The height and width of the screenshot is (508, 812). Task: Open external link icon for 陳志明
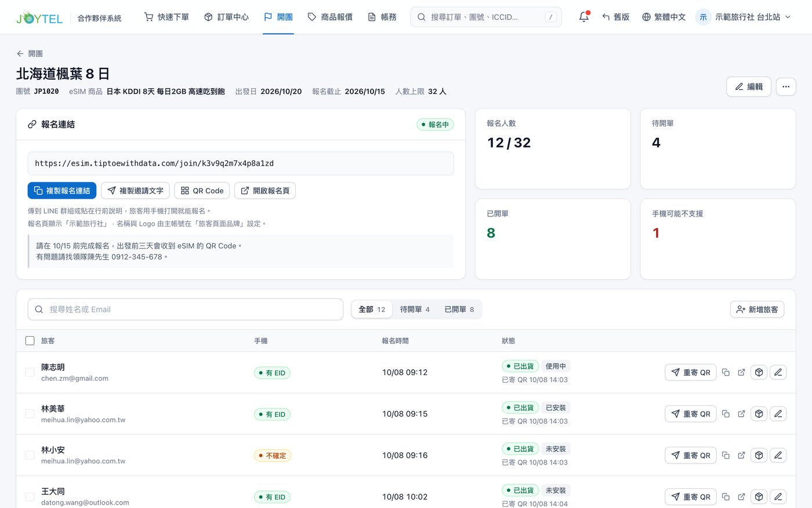(741, 373)
